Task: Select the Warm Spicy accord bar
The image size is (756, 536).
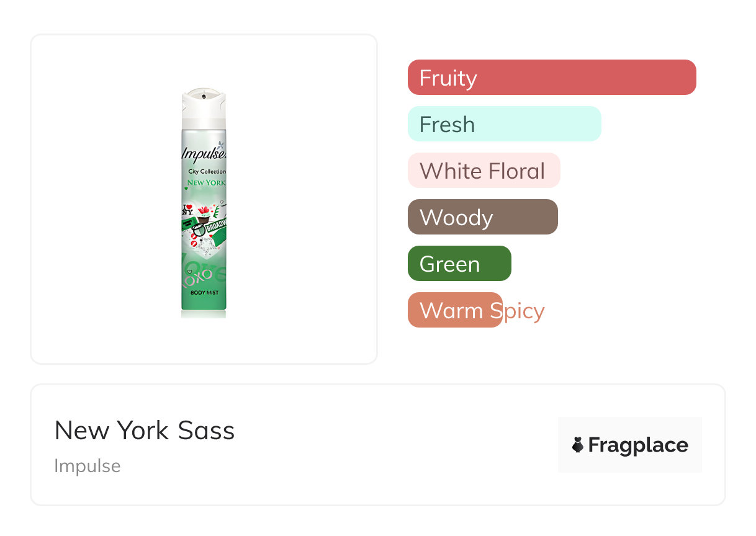Action: point(454,310)
